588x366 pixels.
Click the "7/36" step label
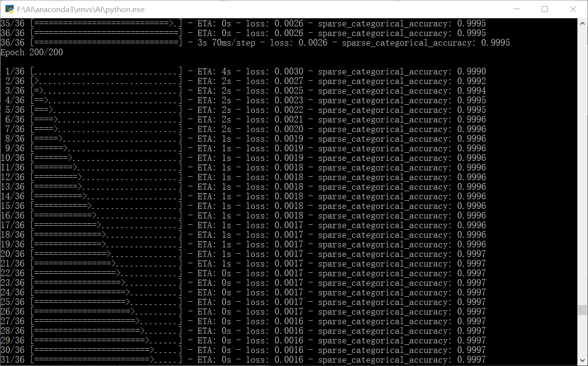pyautogui.click(x=15, y=129)
